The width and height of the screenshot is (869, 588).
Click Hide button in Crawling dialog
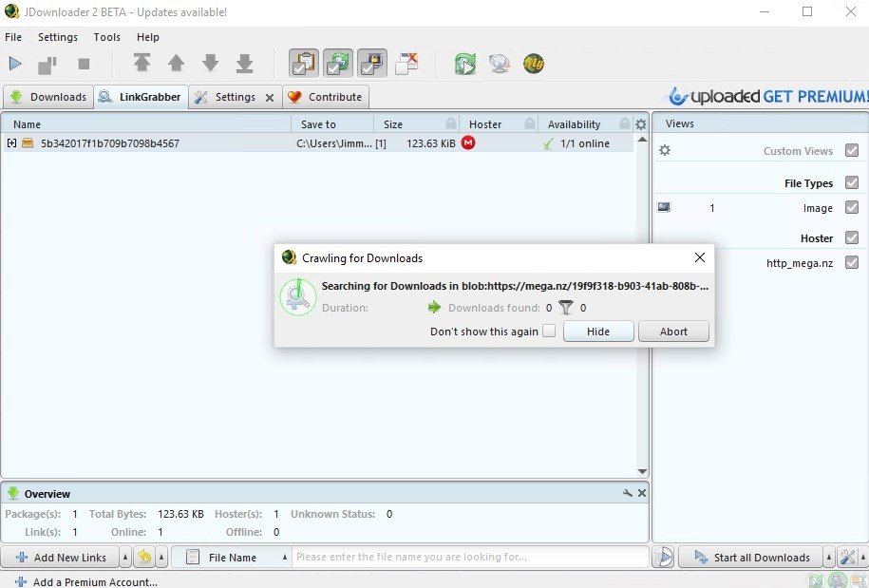pyautogui.click(x=598, y=332)
